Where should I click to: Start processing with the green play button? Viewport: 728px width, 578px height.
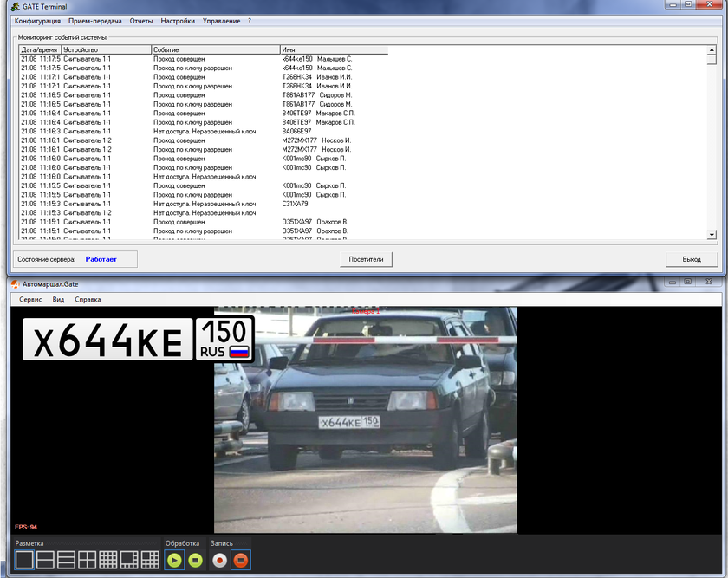174,560
